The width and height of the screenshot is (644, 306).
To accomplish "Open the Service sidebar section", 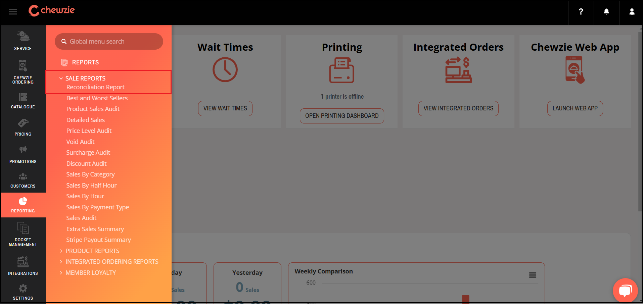I will coord(23,41).
